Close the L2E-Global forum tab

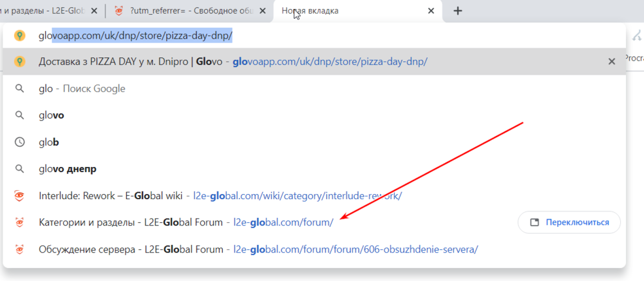[x=95, y=11]
